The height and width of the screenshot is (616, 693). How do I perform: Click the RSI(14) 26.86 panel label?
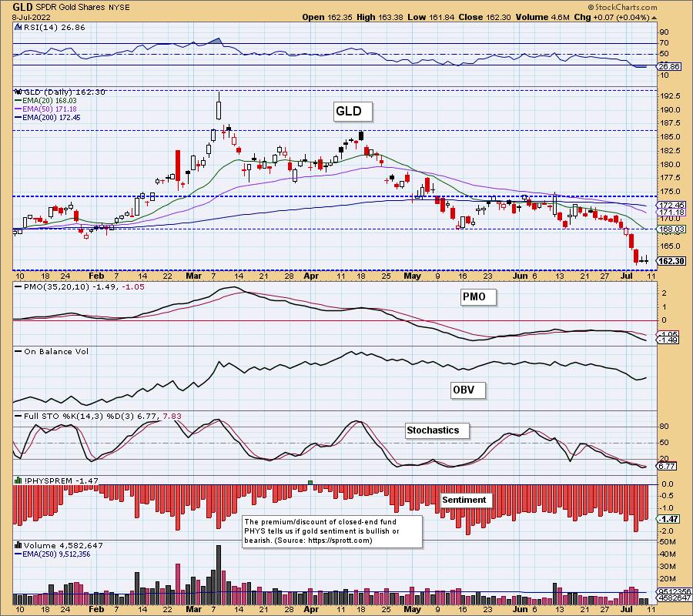click(54, 27)
